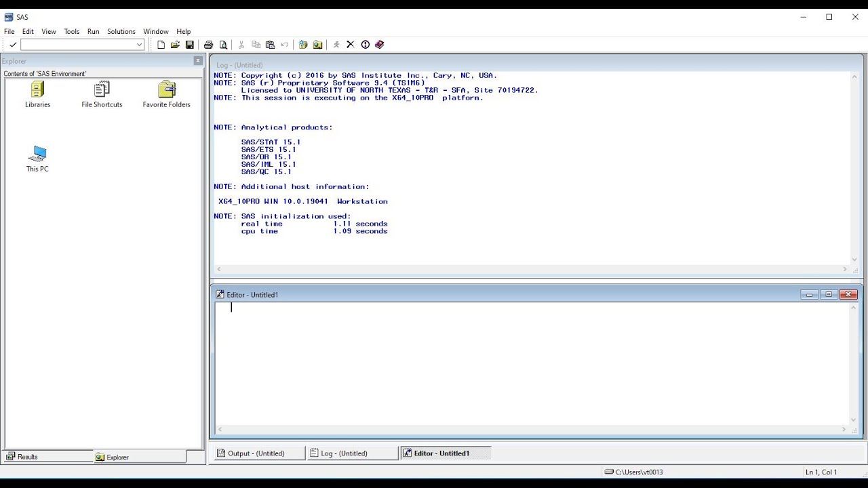Click the Editor scroll down arrow
This screenshot has width=868, height=488.
coord(854,420)
